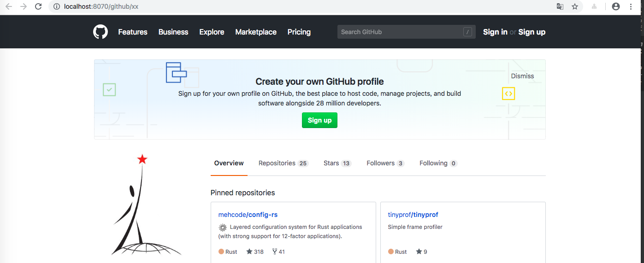Click the Simple frame profiler description

tap(415, 227)
